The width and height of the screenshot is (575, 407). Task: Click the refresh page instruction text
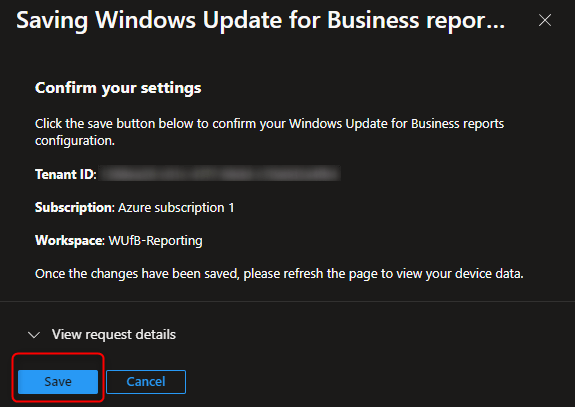[x=279, y=274]
